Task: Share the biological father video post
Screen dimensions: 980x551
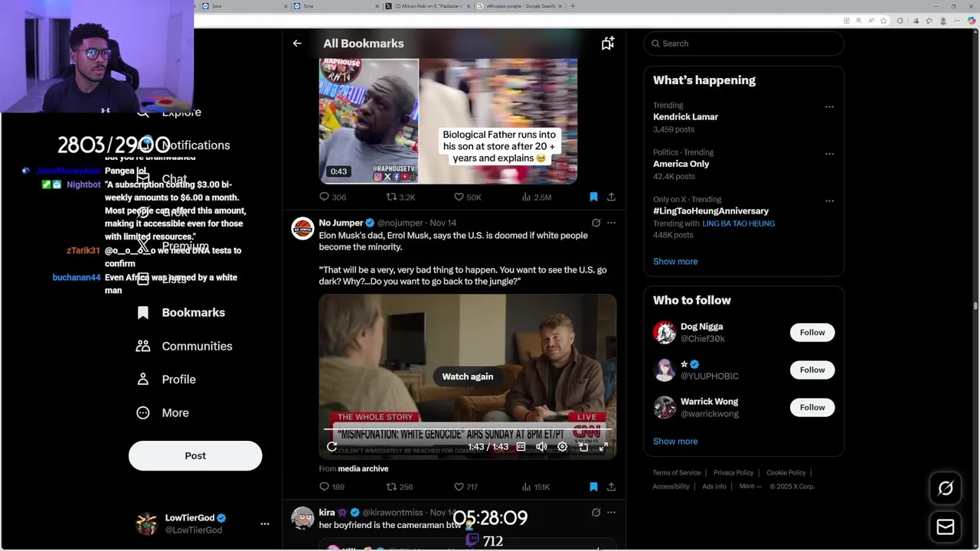Action: [x=611, y=197]
